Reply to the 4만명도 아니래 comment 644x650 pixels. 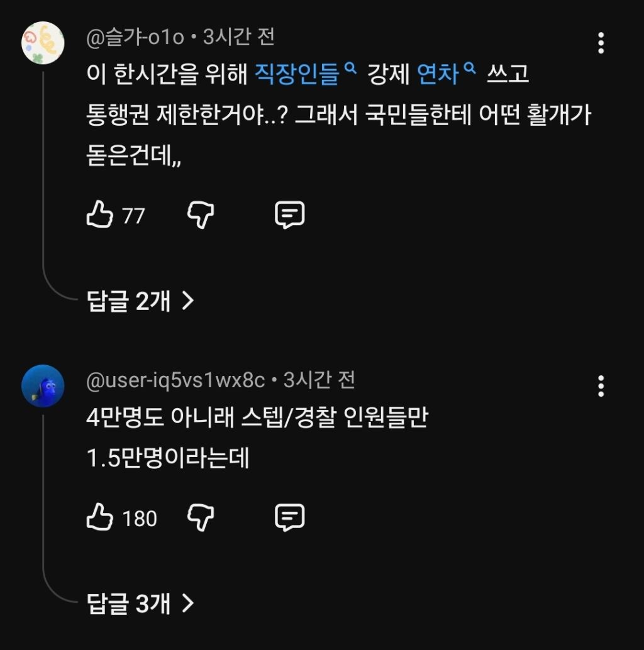[290, 518]
